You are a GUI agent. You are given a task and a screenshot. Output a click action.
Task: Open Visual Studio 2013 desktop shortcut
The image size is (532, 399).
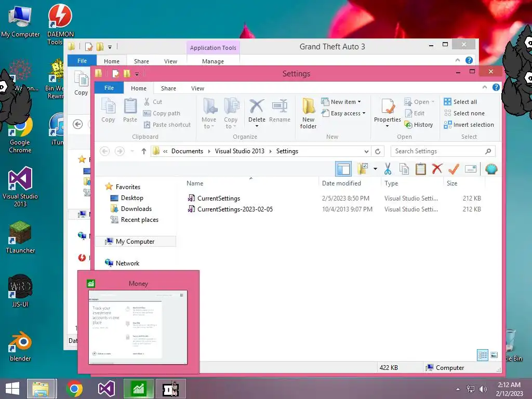point(20,187)
